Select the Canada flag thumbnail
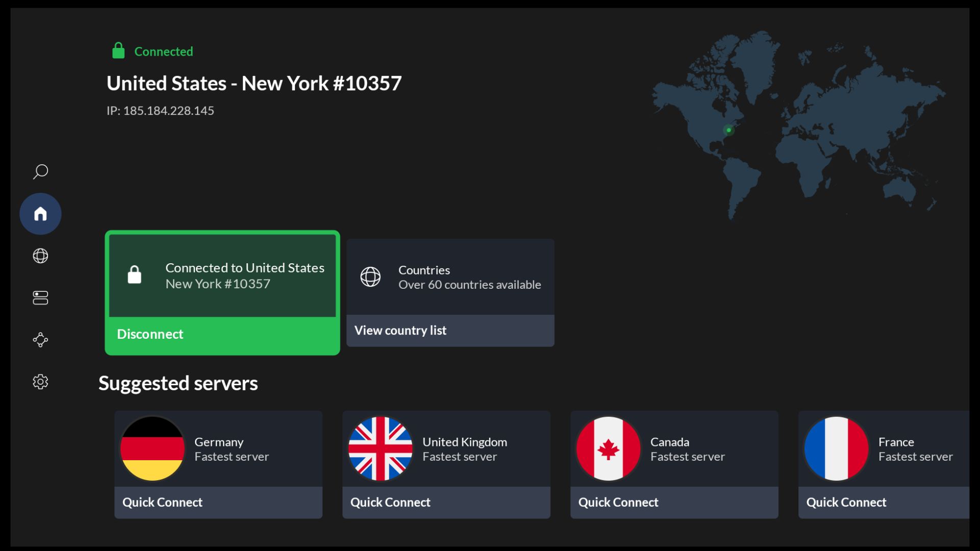The image size is (980, 551). tap(607, 448)
